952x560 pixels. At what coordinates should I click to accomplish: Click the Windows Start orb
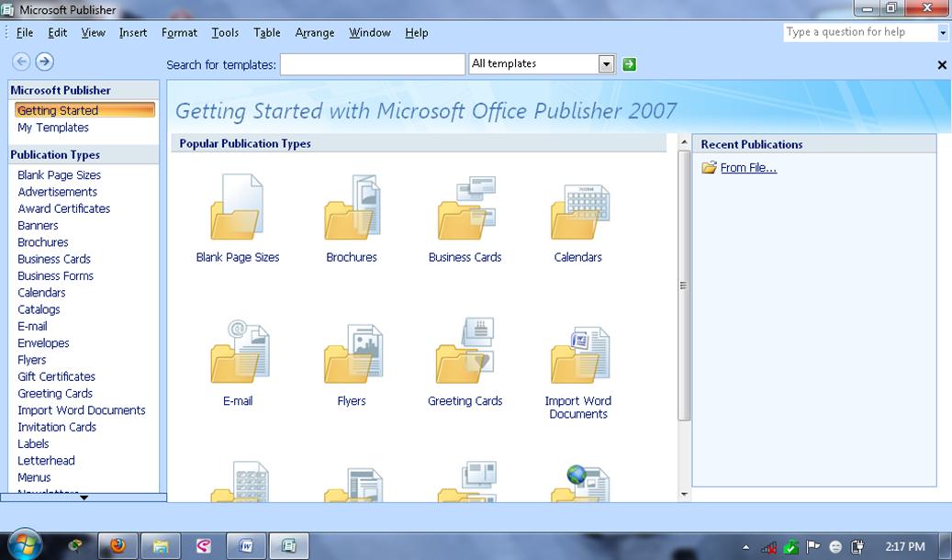(24, 543)
